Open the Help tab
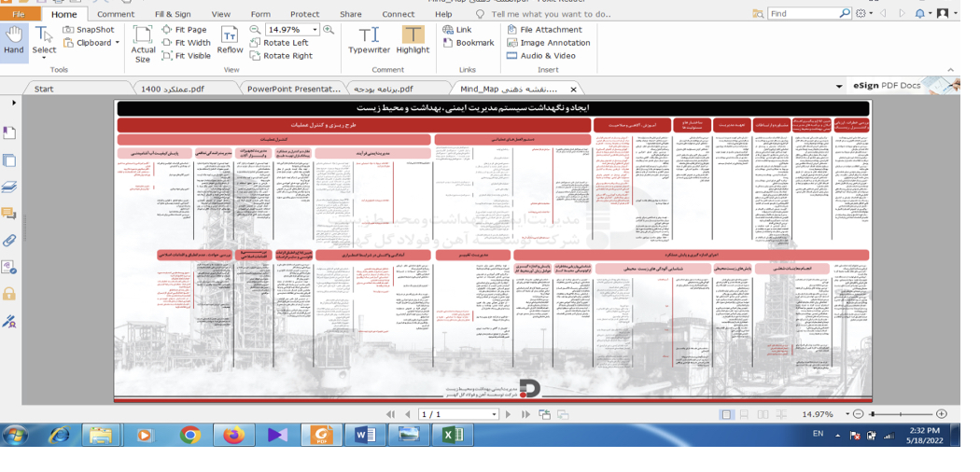Image resolution: width=980 pixels, height=472 pixels. [x=443, y=14]
